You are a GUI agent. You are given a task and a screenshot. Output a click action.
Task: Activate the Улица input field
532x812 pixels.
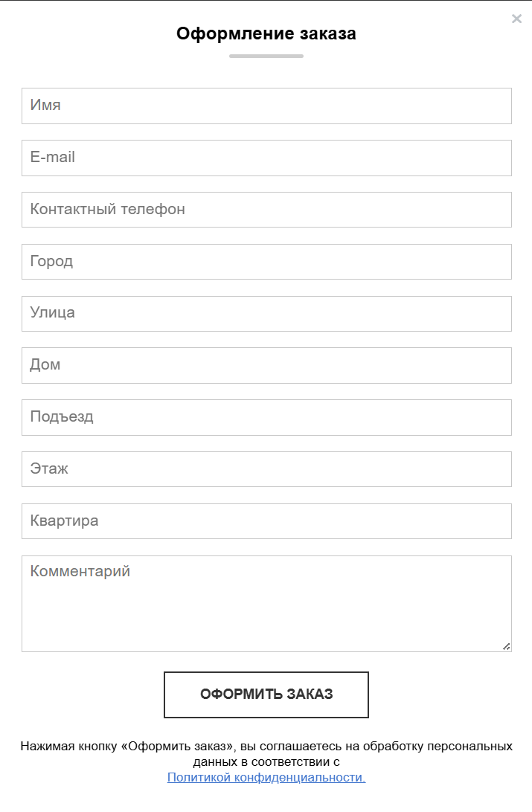pyautogui.click(x=266, y=313)
